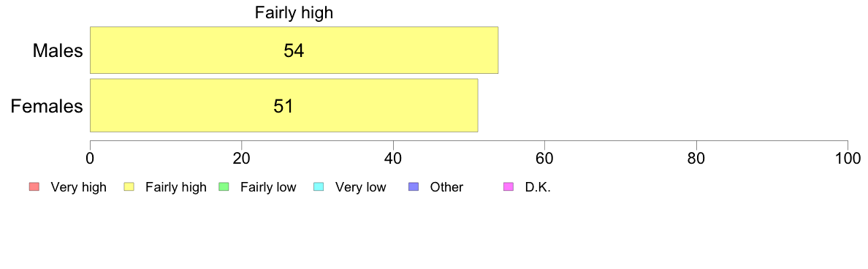Click the blue Other legend swatch
Viewport: 868px width, 269px height.
413,187
